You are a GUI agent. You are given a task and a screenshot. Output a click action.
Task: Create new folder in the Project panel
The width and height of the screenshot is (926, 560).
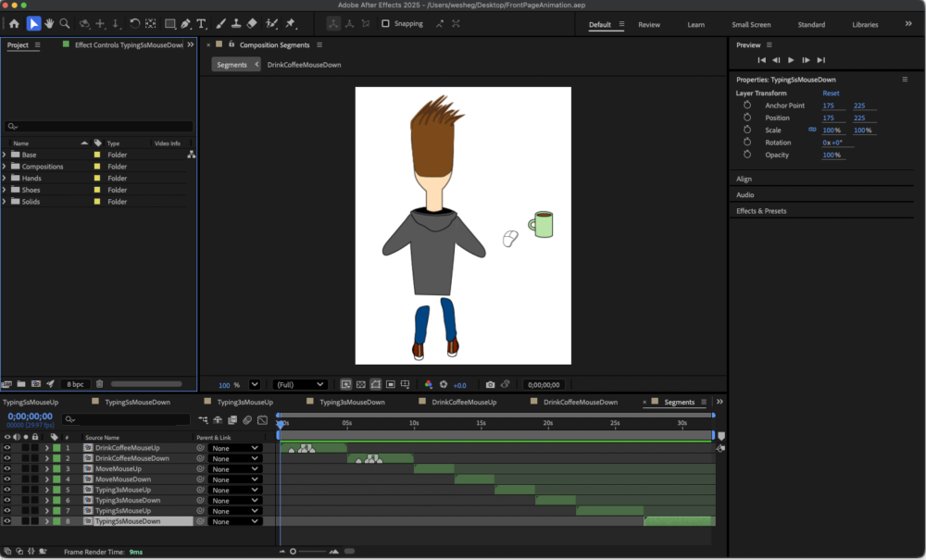coord(21,384)
